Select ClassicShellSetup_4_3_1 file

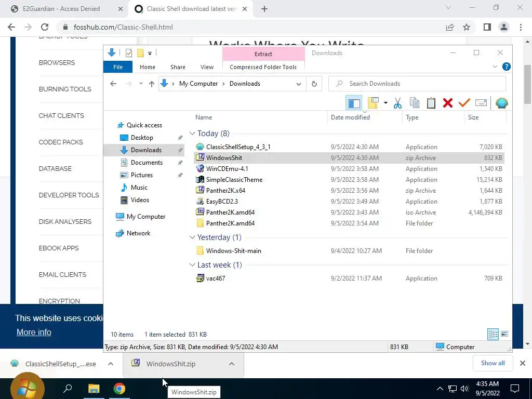(x=349, y=147)
